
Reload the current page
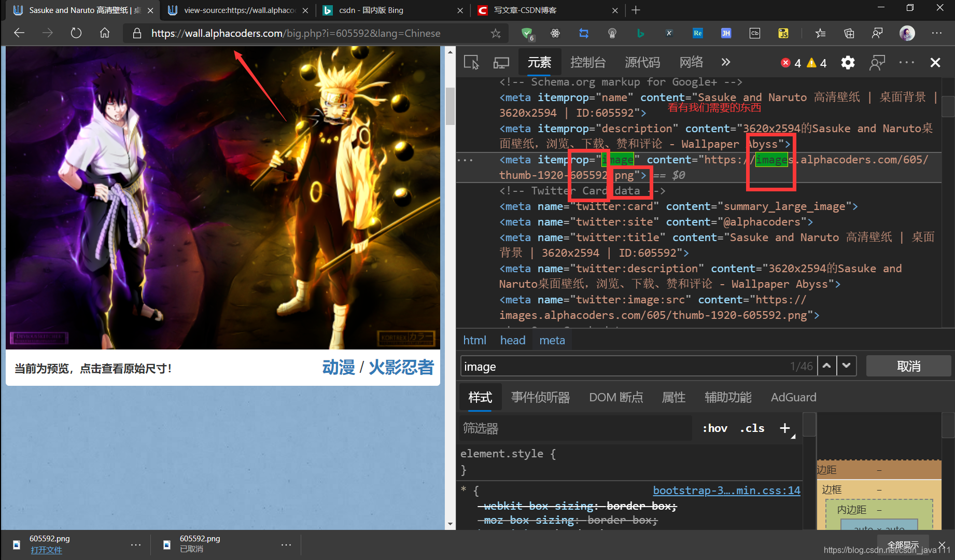[x=76, y=33]
